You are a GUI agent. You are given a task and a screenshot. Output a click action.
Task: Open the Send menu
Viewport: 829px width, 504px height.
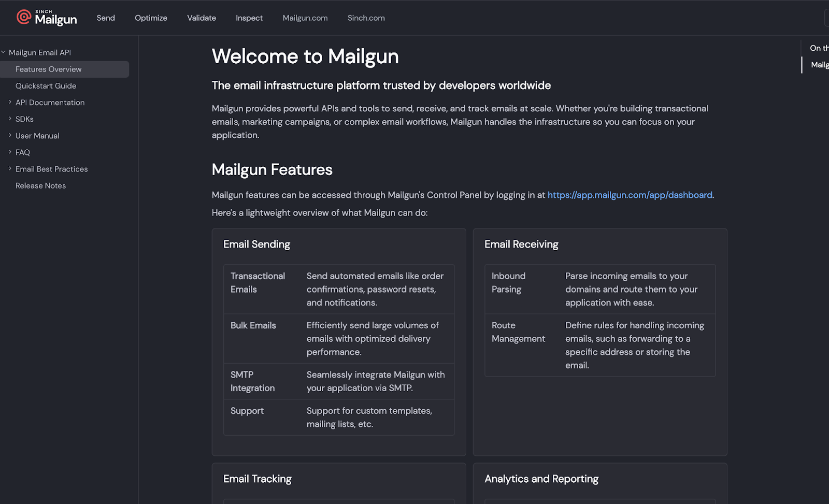[106, 18]
